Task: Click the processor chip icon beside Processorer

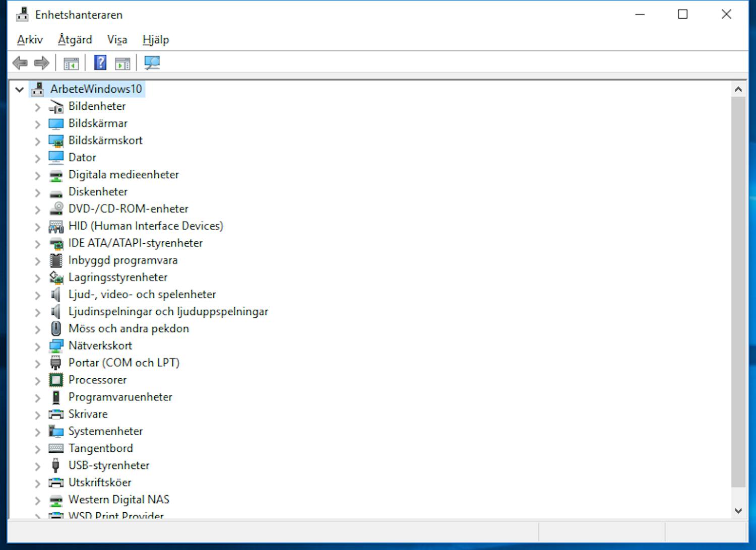Action: (56, 380)
